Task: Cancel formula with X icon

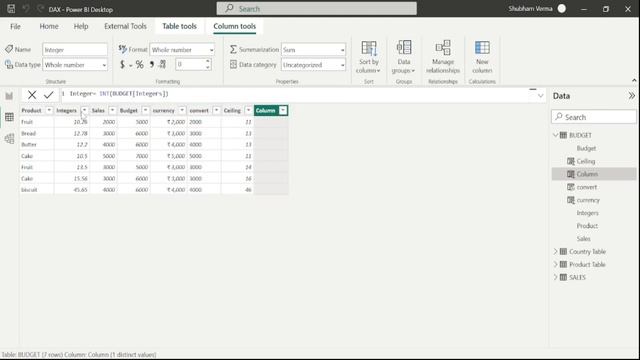Action: [x=32, y=95]
